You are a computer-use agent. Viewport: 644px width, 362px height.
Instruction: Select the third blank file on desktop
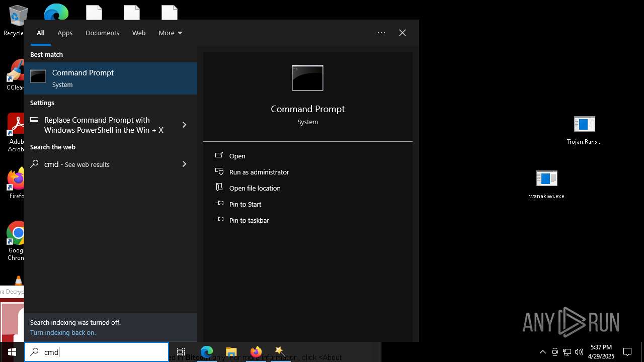click(170, 12)
